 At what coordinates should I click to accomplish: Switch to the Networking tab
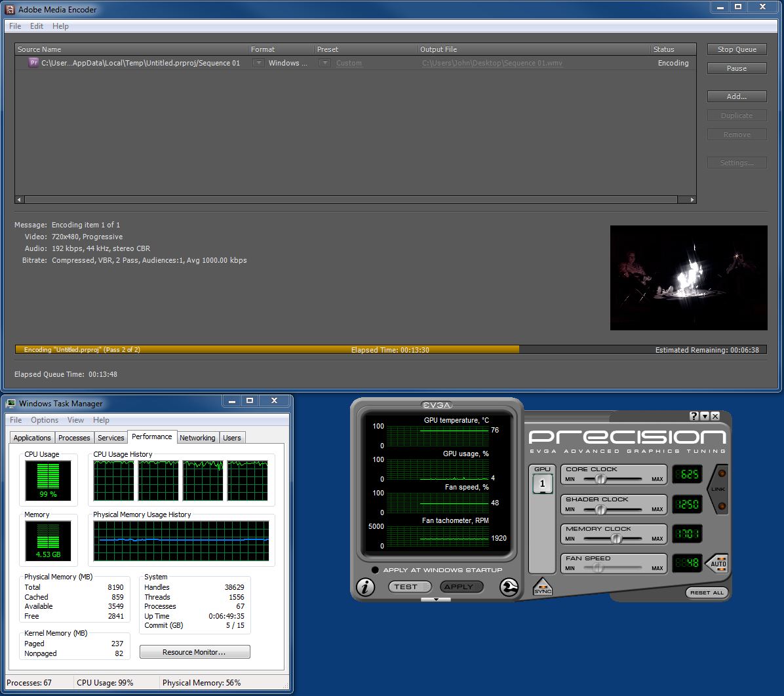click(x=197, y=438)
